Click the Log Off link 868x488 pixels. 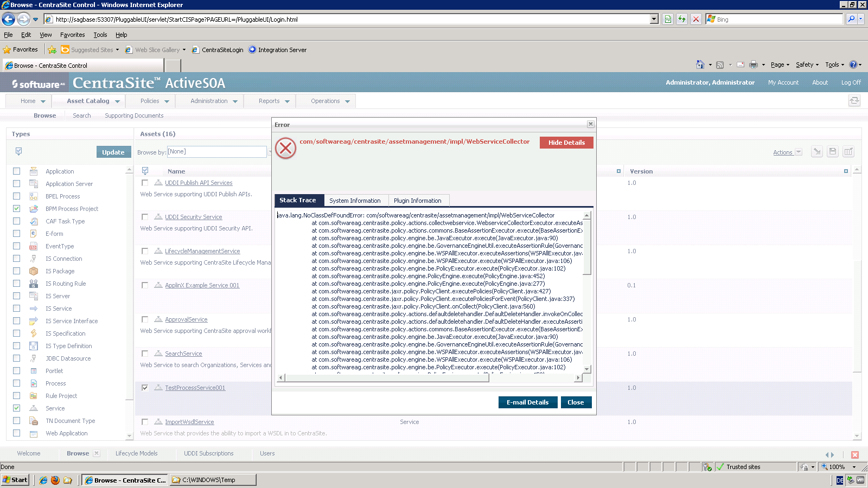click(851, 82)
